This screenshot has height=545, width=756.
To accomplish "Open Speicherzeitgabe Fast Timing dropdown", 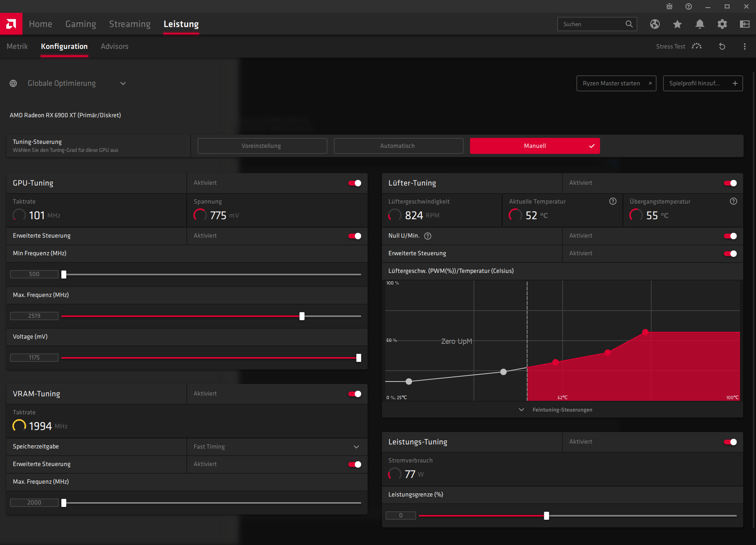I will click(277, 447).
